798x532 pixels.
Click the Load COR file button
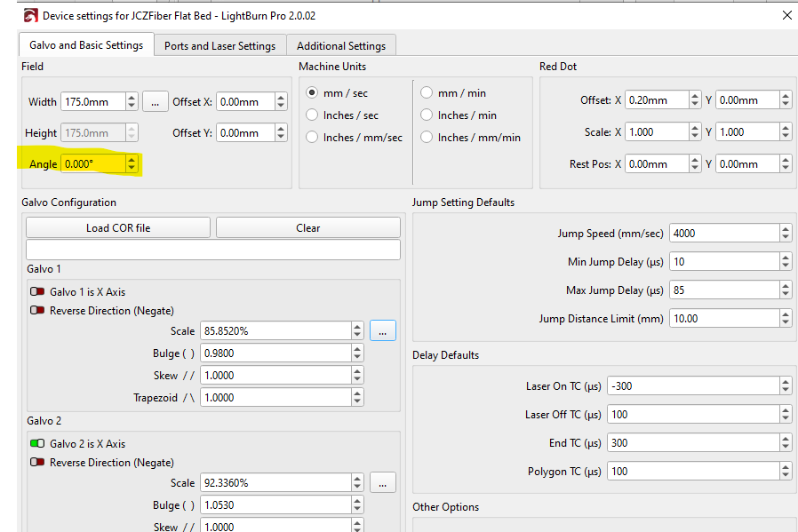[118, 228]
